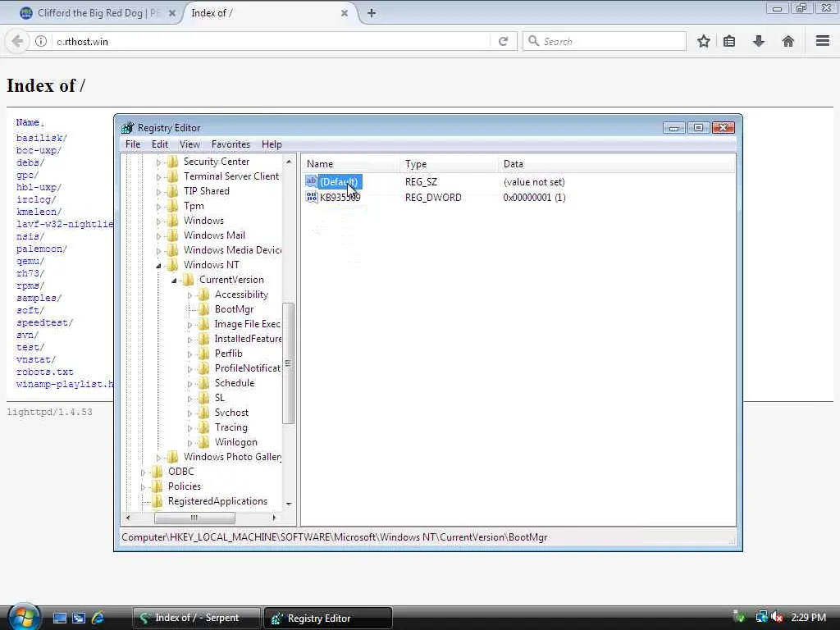The height and width of the screenshot is (630, 840).
Task: Open the File menu in Registry Editor
Action: click(132, 144)
